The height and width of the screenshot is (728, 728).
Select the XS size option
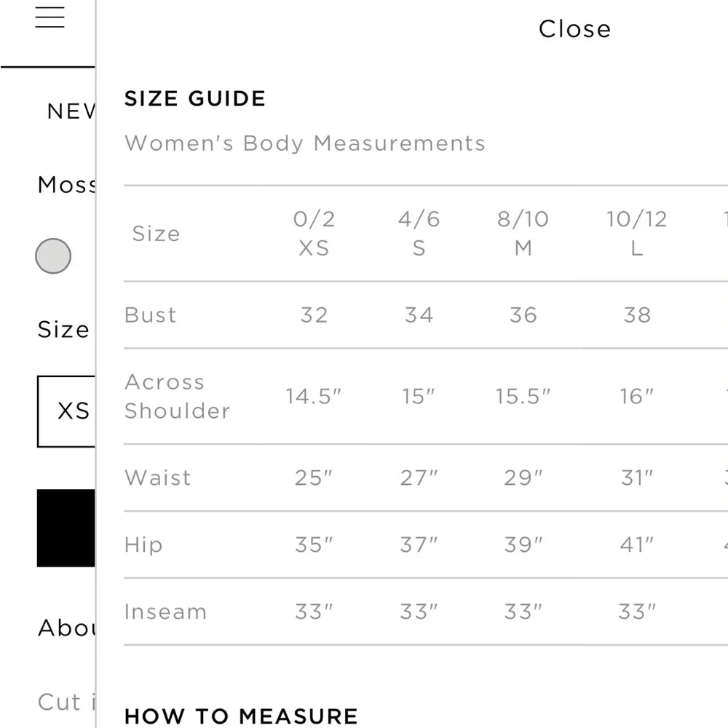click(70, 411)
